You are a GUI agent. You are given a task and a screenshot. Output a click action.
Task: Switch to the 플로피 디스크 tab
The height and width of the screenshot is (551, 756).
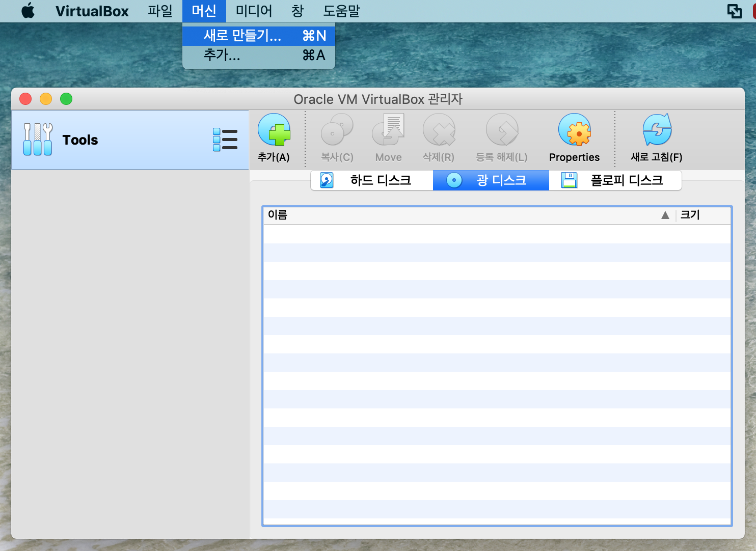point(615,180)
